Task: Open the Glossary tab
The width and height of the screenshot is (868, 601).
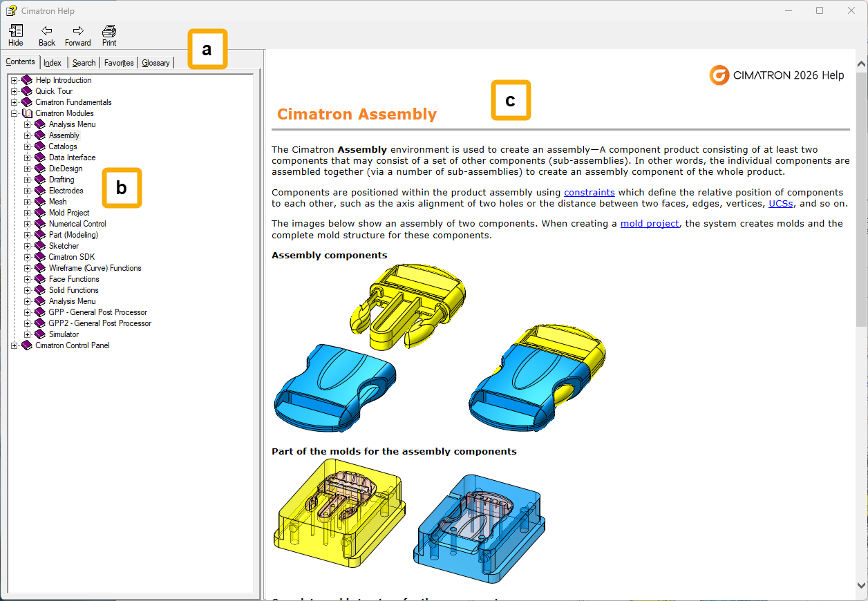Action: (x=155, y=63)
